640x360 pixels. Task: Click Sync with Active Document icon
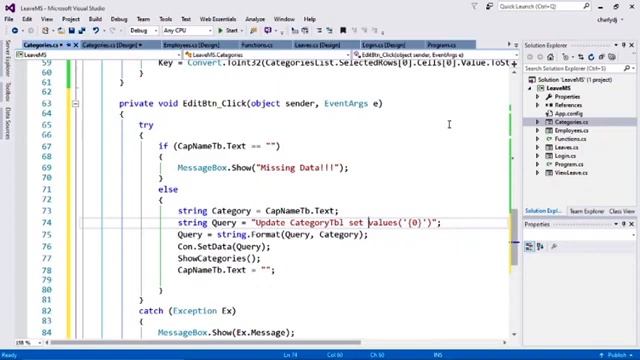point(581,57)
